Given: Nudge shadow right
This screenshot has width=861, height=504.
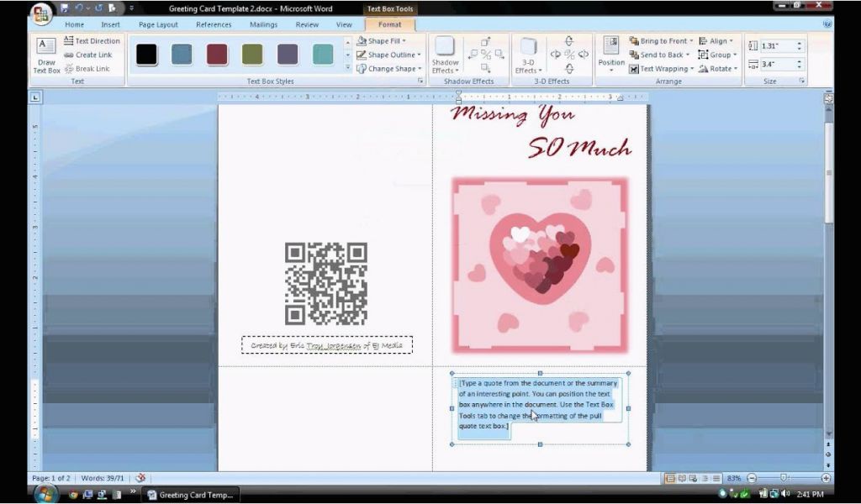Looking at the screenshot, I should tap(499, 55).
